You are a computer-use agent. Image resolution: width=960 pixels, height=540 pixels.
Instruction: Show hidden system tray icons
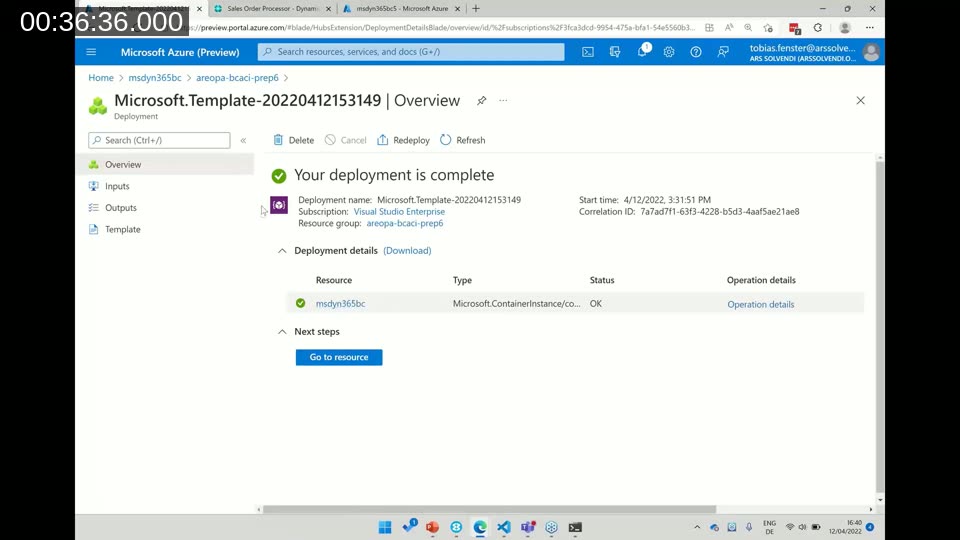coord(697,527)
